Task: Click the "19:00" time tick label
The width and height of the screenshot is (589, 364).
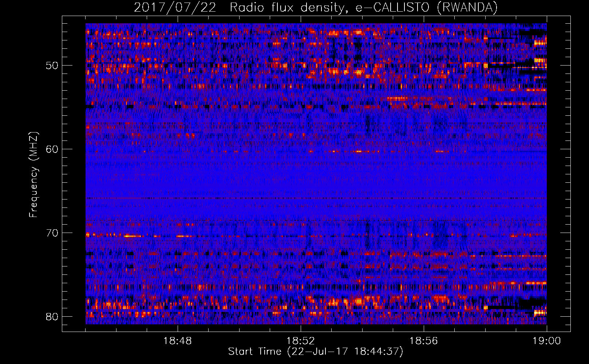Action: 547,341
